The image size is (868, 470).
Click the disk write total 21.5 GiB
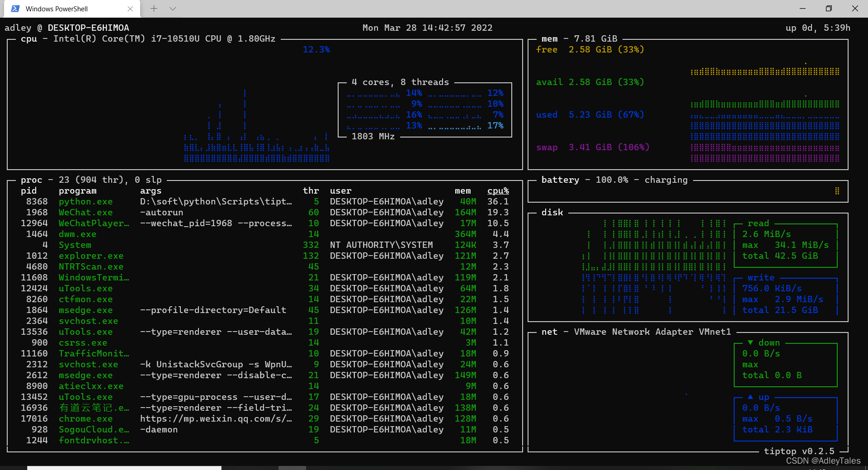pos(780,310)
